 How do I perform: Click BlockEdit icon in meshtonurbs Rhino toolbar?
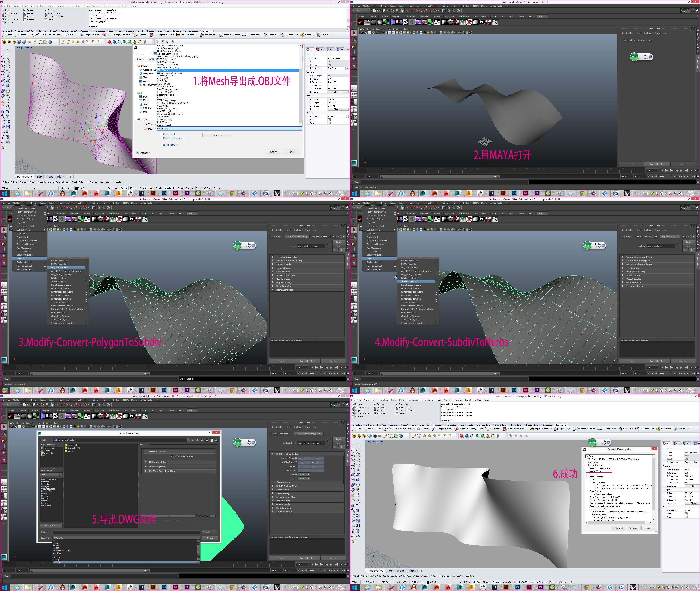point(302,35)
